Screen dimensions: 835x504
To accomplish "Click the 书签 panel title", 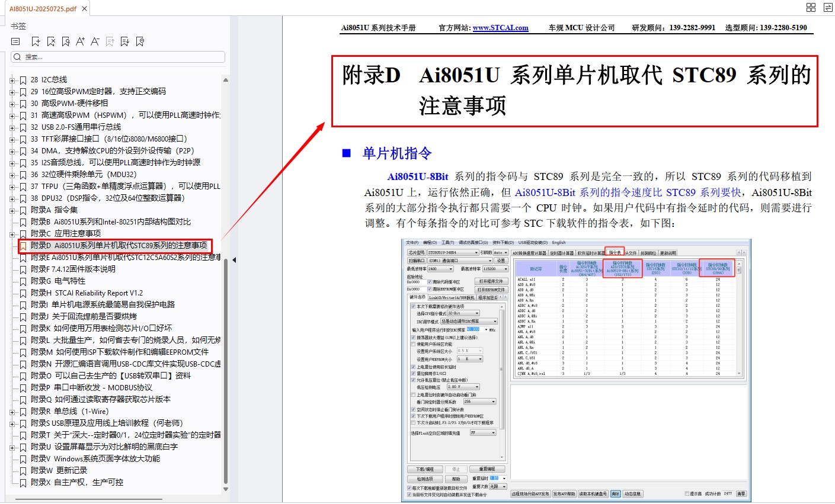I will point(18,26).
